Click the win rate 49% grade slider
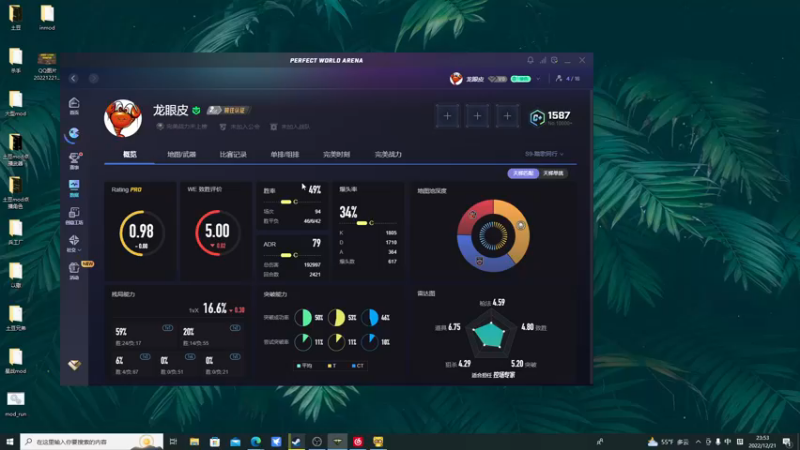 coord(293,202)
